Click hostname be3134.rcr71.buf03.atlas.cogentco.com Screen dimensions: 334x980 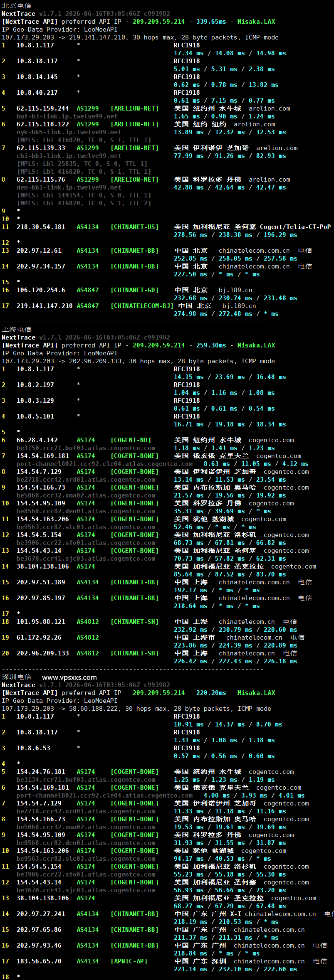coord(86,779)
